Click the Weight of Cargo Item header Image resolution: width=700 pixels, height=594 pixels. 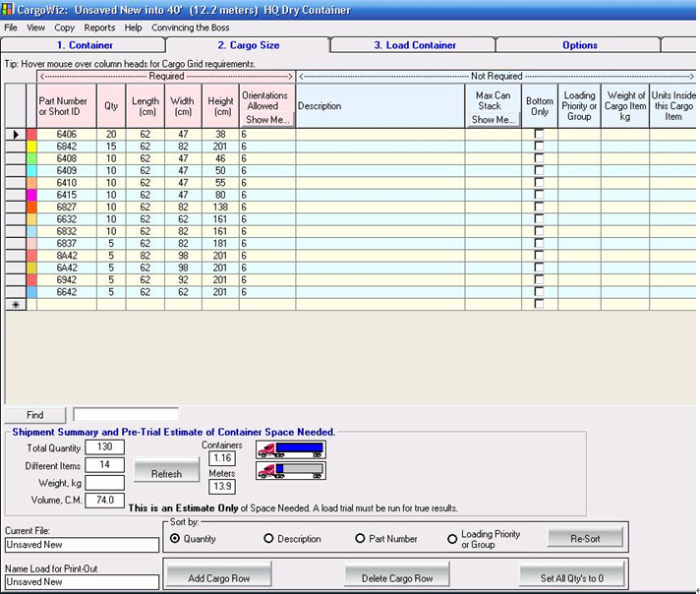coord(625,106)
